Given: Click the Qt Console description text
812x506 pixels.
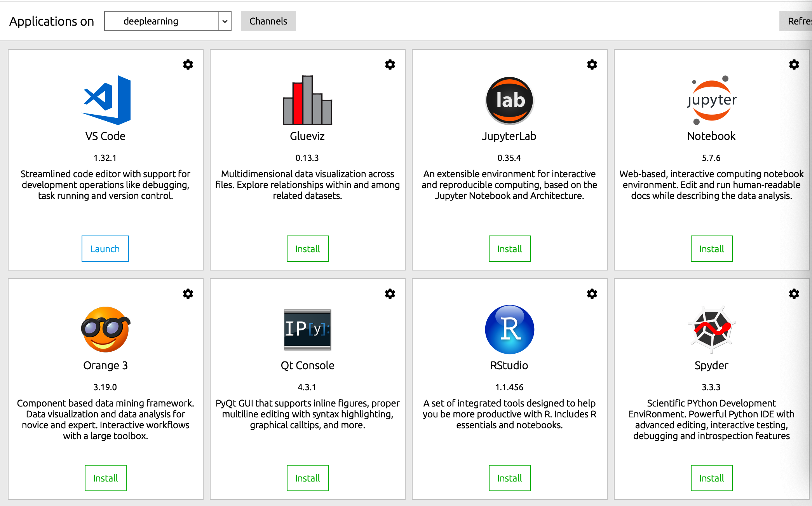Looking at the screenshot, I should tap(307, 414).
